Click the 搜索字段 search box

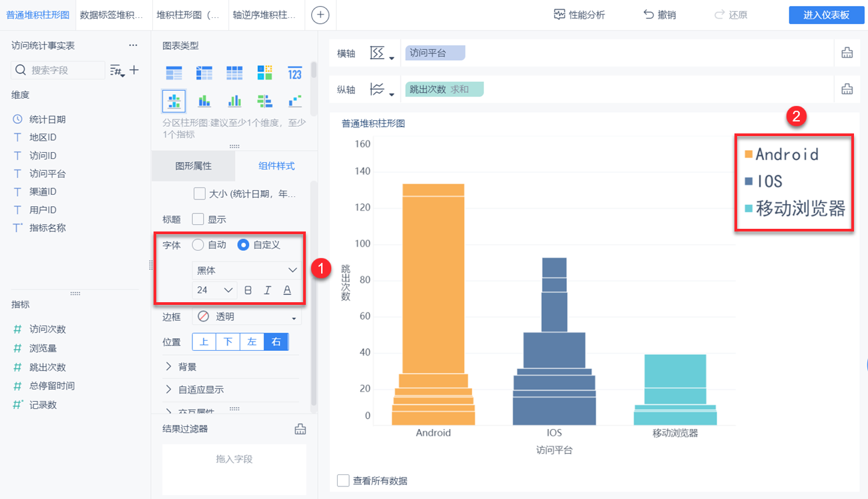[x=58, y=70]
